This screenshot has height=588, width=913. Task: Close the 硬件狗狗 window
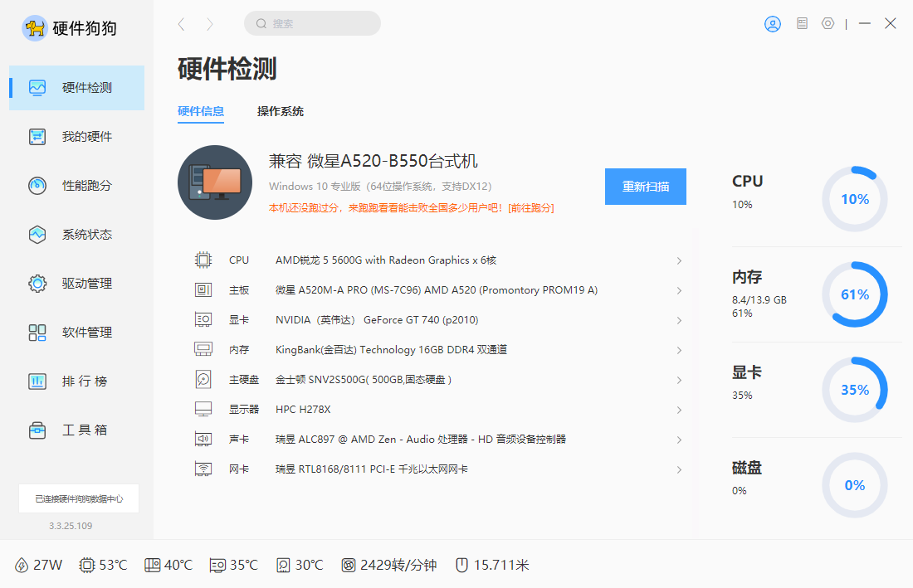pos(891,23)
